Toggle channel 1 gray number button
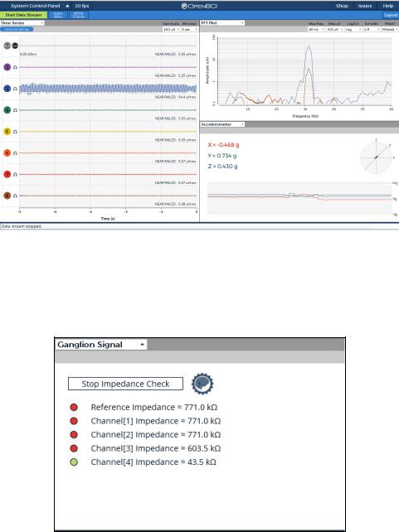The height and width of the screenshot is (532, 399). tap(7, 46)
